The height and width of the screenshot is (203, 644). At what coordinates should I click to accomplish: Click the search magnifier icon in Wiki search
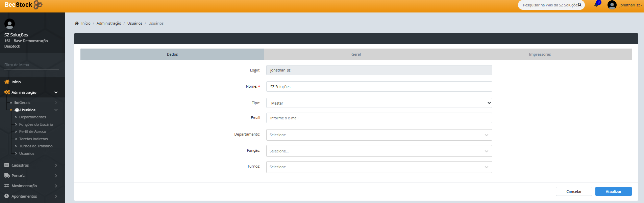click(x=579, y=5)
